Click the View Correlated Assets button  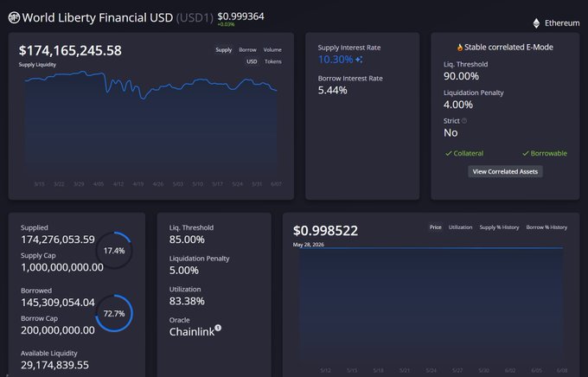pyautogui.click(x=505, y=172)
